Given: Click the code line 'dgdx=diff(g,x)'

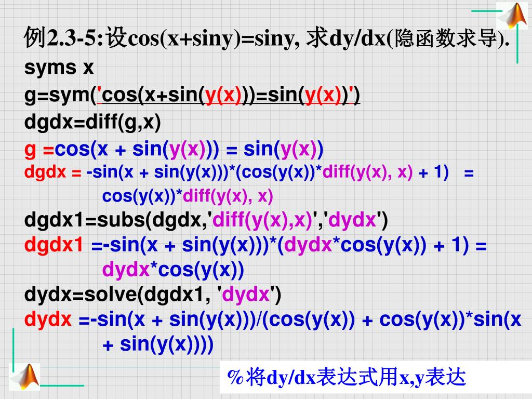Looking at the screenshot, I should pos(92,122).
